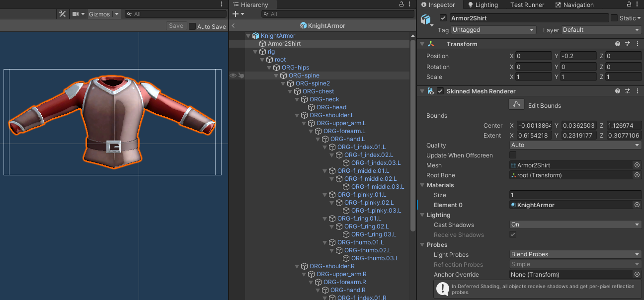This screenshot has width=644, height=300.
Task: Toggle the Static checkbox
Action: pos(614,18)
